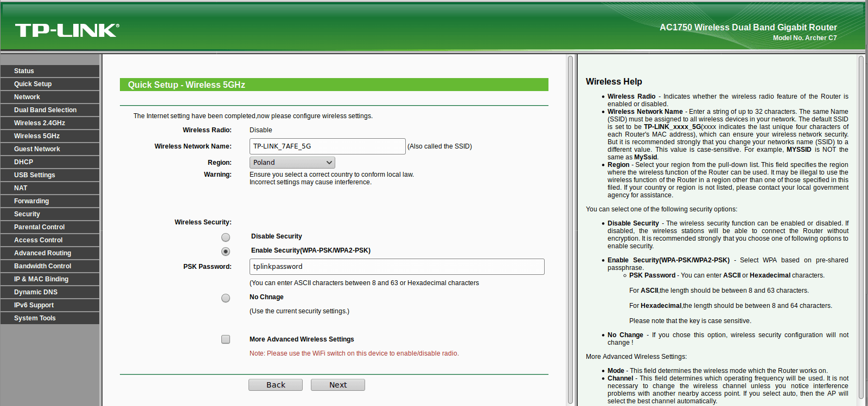Click the Next button

tap(338, 385)
